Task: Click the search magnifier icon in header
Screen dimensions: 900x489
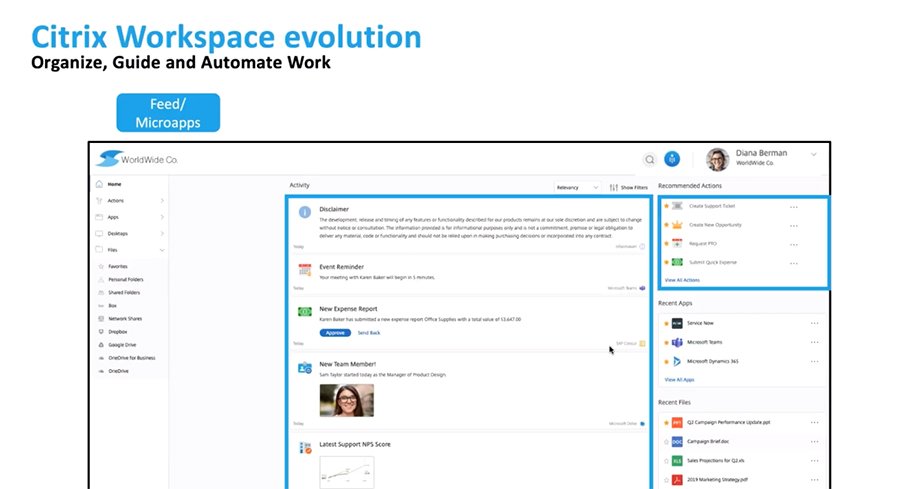Action: coord(649,159)
